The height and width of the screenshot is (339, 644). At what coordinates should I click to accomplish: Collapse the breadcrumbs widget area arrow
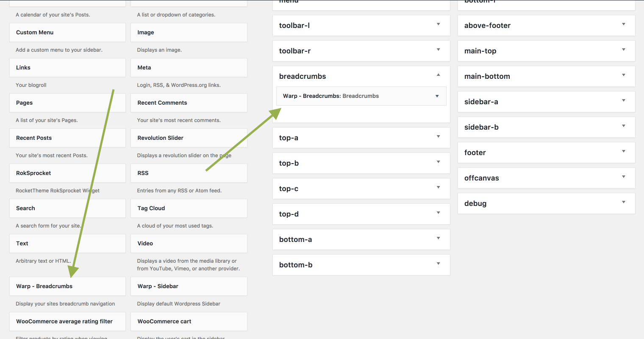coord(439,75)
